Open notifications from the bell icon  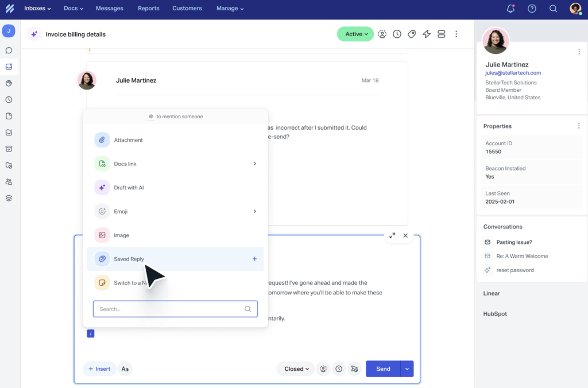pyautogui.click(x=510, y=9)
